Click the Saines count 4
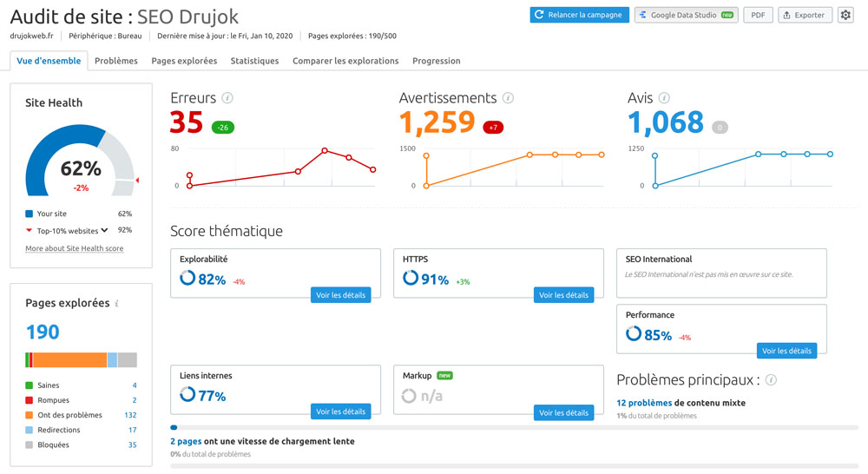Viewport: 868px width, 474px height. (x=135, y=385)
